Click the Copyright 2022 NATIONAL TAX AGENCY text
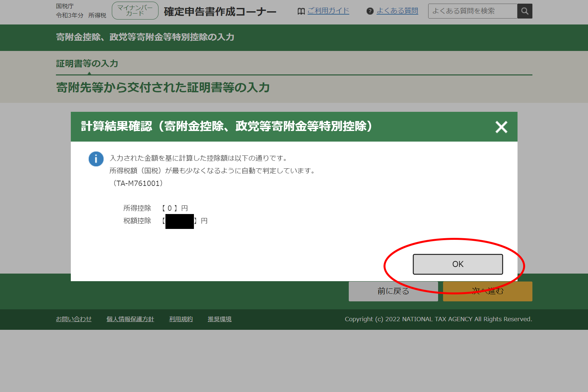 [438, 319]
